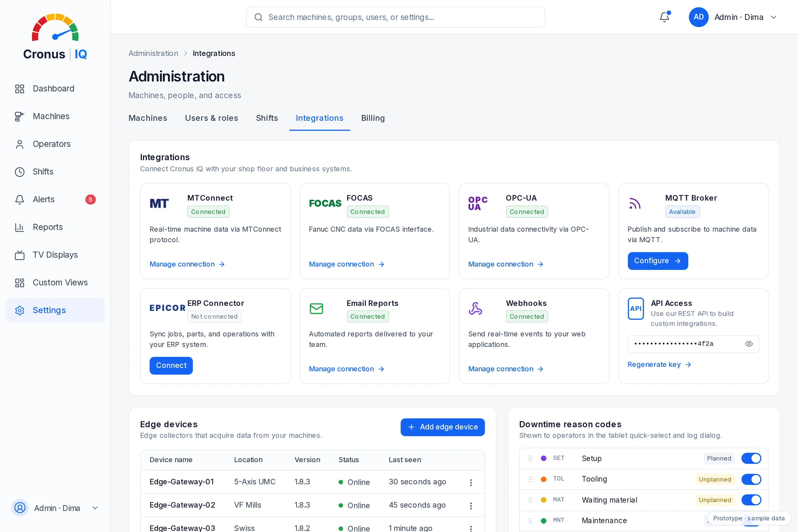Switch to the Billing tab
Viewport: 798px width, 532px height.
[373, 118]
